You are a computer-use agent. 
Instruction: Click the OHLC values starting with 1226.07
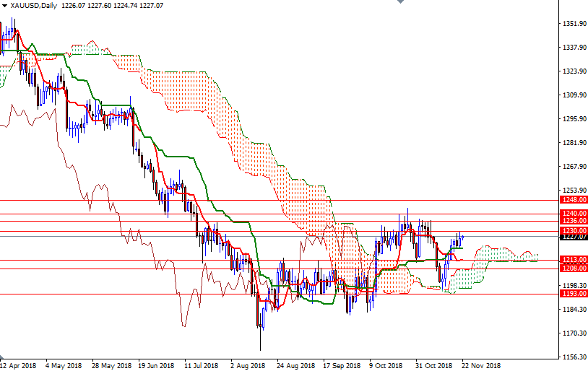(x=112, y=6)
